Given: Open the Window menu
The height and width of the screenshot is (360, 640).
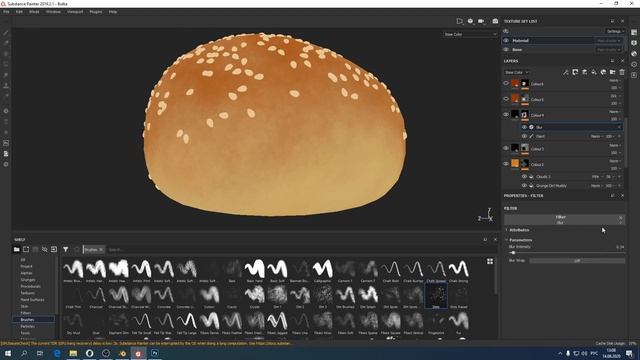Looking at the screenshot, I should point(53,12).
